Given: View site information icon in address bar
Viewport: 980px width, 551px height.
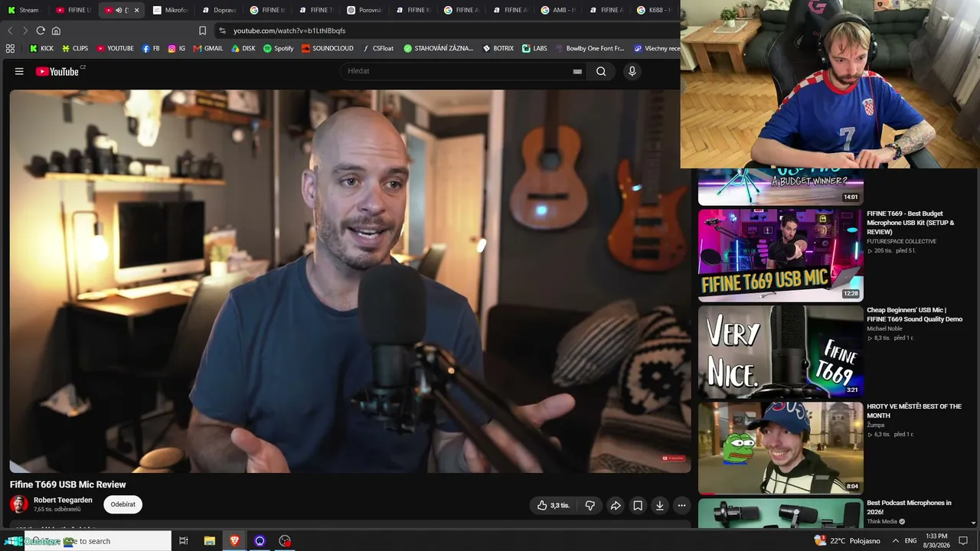Looking at the screenshot, I should (222, 31).
